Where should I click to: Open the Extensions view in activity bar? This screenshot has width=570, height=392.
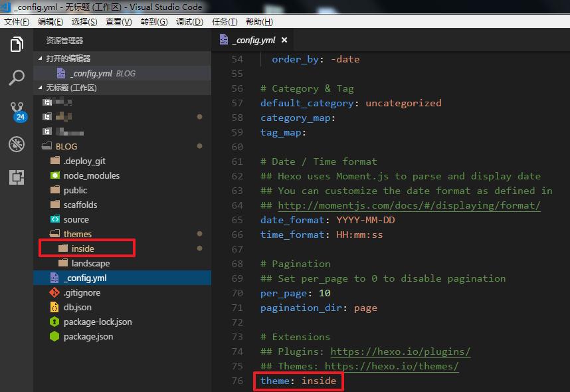click(17, 177)
